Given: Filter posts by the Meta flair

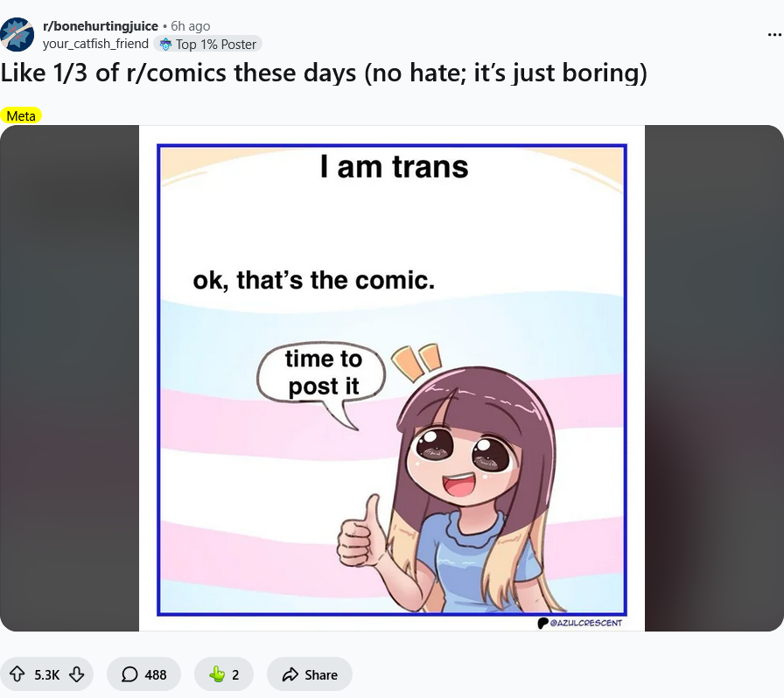Looking at the screenshot, I should (x=21, y=115).
